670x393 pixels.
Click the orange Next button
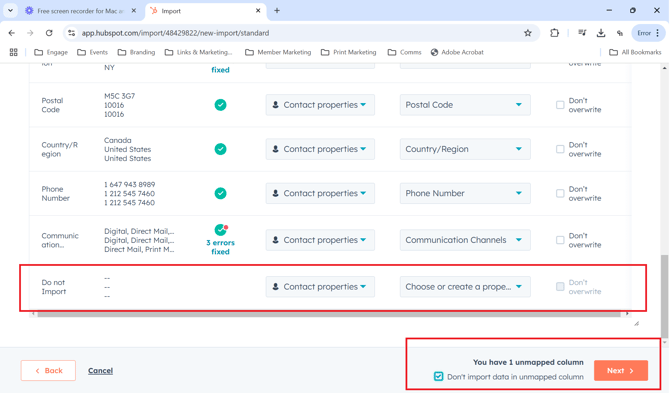coord(621,370)
